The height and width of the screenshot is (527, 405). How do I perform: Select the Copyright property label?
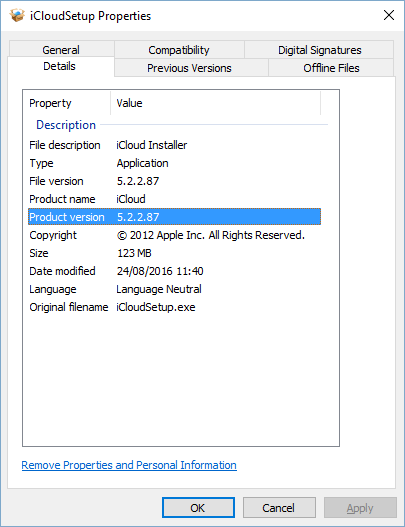[x=53, y=235]
